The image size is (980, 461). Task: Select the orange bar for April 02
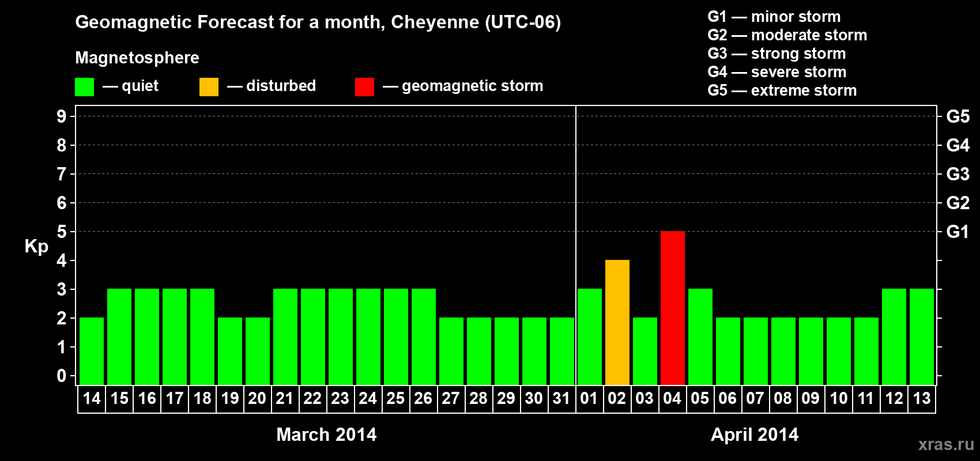point(617,322)
